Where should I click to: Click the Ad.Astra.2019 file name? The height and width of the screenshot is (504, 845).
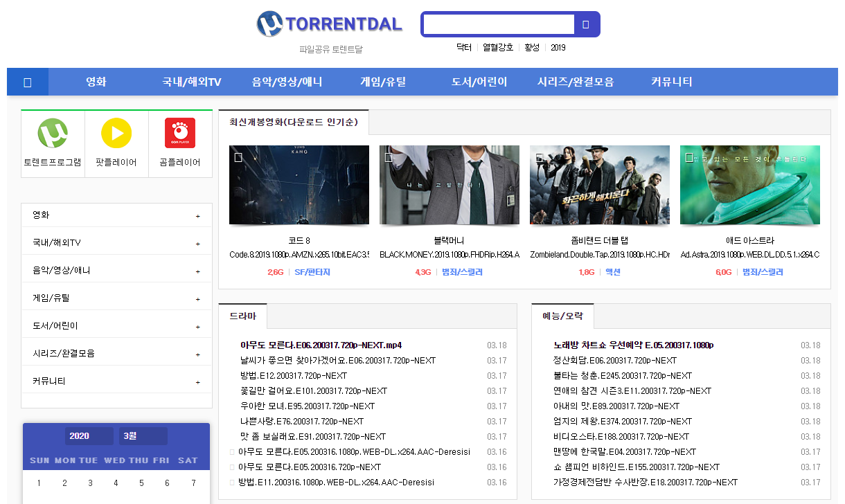click(x=750, y=255)
